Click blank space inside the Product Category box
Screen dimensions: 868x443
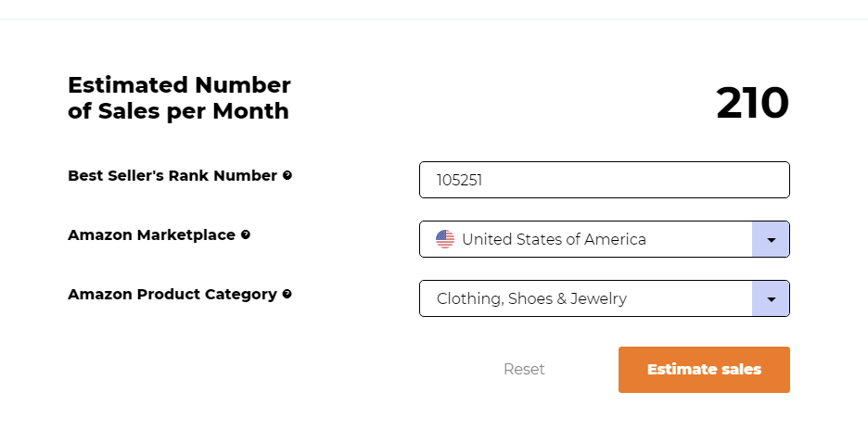coord(696,298)
